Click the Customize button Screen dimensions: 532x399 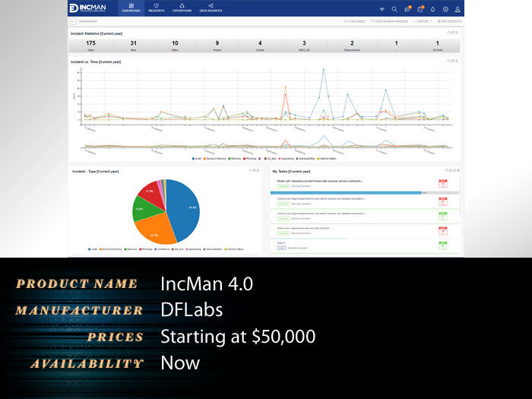(355, 21)
